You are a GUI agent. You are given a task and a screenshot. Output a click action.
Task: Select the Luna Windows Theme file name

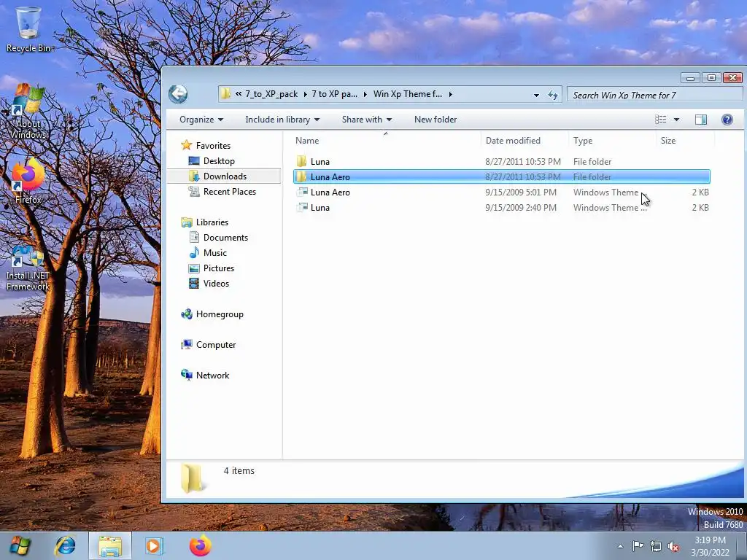(x=320, y=208)
